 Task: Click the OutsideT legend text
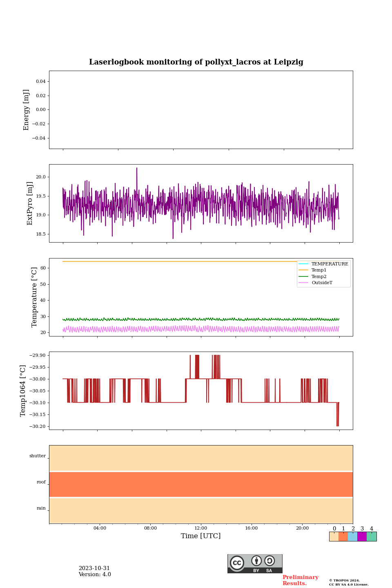pos(322,283)
